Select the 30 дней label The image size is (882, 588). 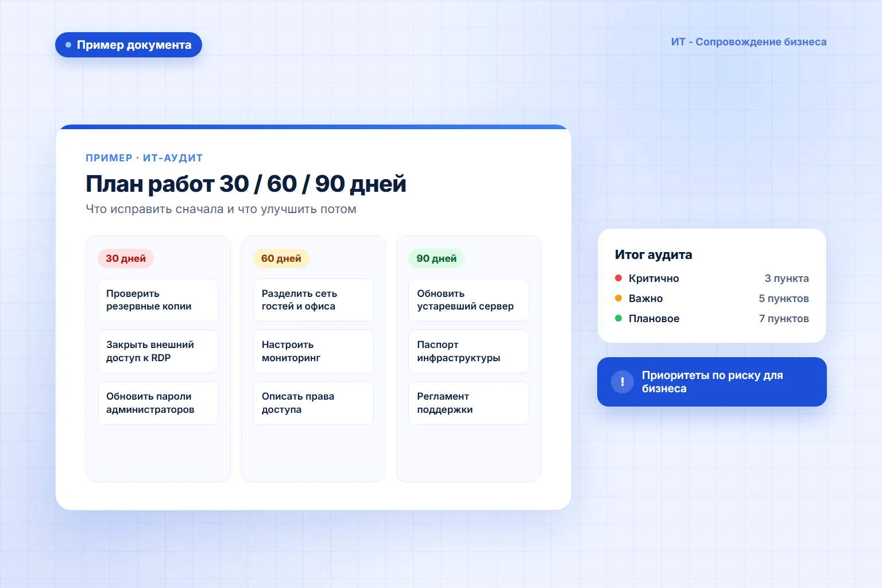click(x=126, y=258)
